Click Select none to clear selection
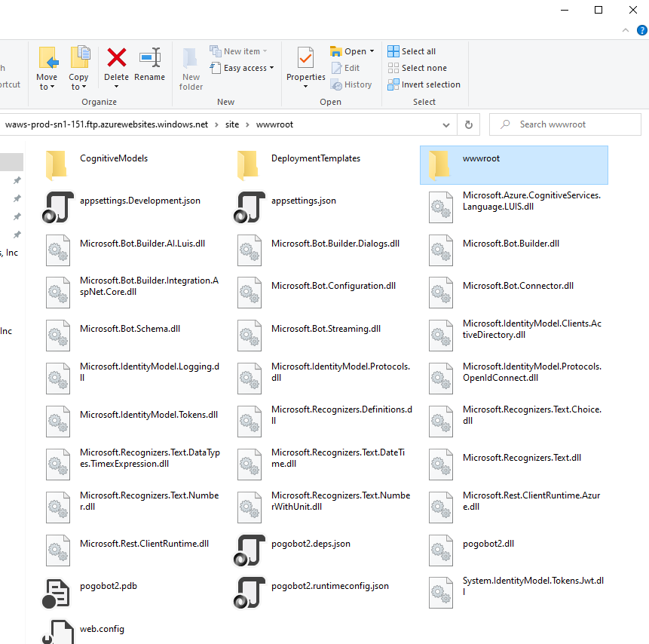This screenshot has height=644, width=649. coord(417,68)
